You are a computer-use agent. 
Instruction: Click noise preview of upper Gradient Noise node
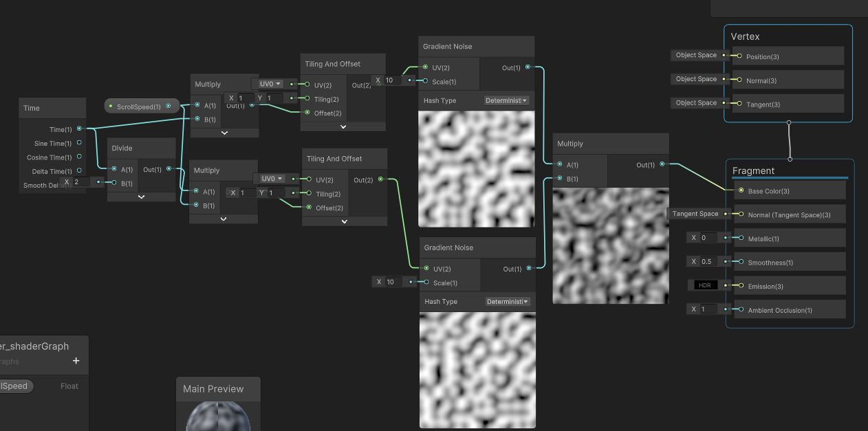477,168
